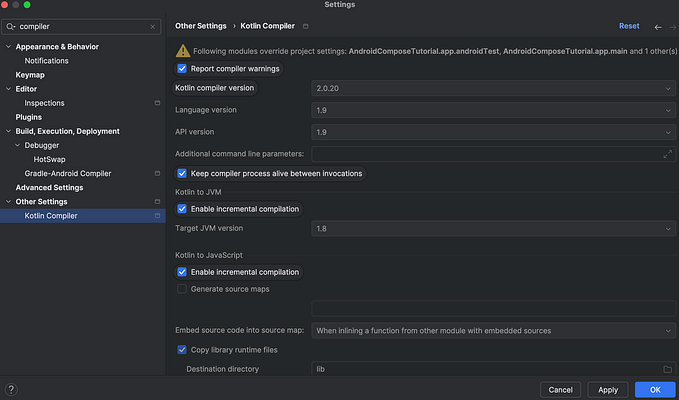
Task: Open the Language version dropdown
Action: point(493,110)
